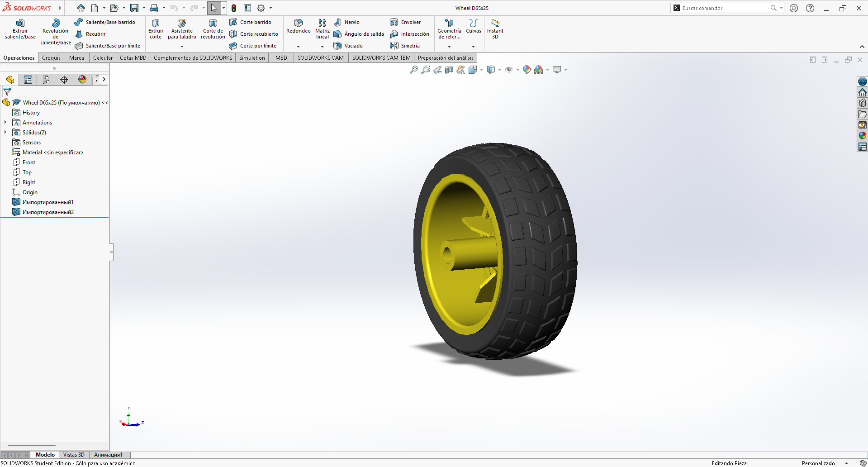Open Appearances task pane color ball
868x467 pixels.
863,136
